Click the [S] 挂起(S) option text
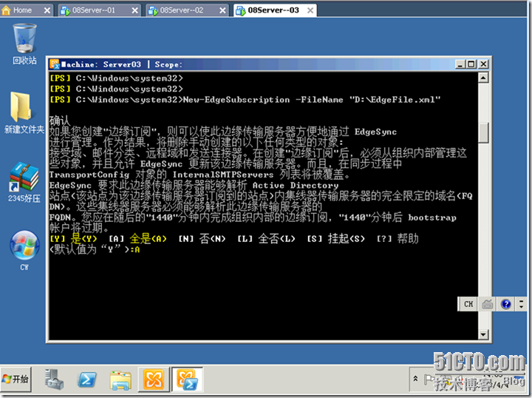 tap(336, 239)
